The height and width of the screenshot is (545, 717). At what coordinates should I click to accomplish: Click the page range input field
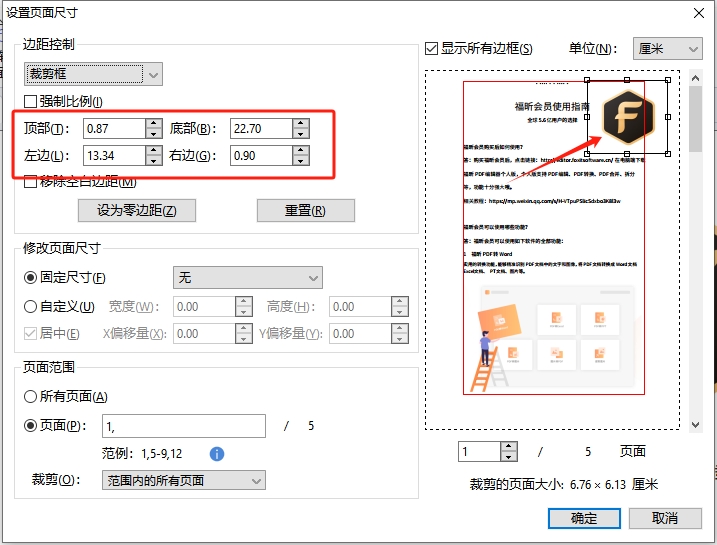pos(184,426)
